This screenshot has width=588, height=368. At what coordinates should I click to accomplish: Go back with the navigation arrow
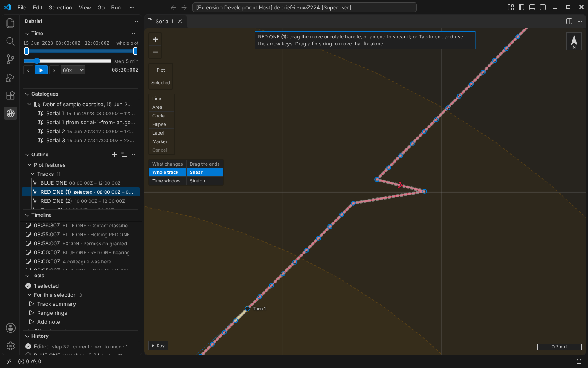tap(173, 7)
